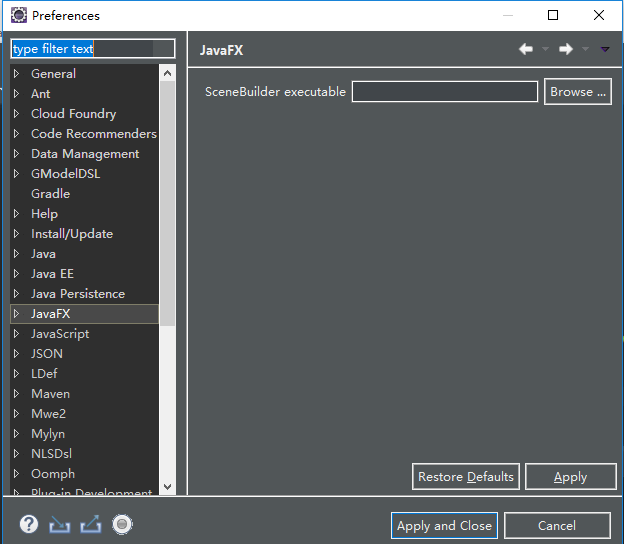Cancel the Preferences dialog
Screen dimensions: 624x544
coord(557,525)
